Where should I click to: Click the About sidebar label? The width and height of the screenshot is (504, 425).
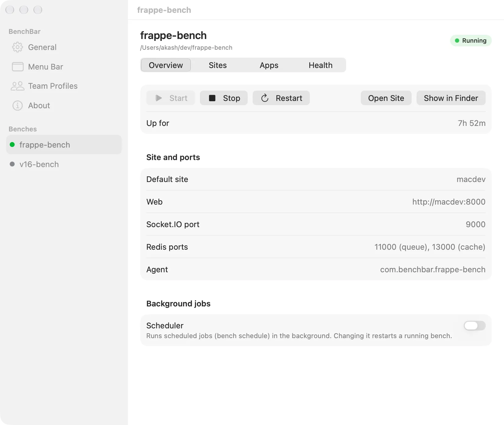39,105
